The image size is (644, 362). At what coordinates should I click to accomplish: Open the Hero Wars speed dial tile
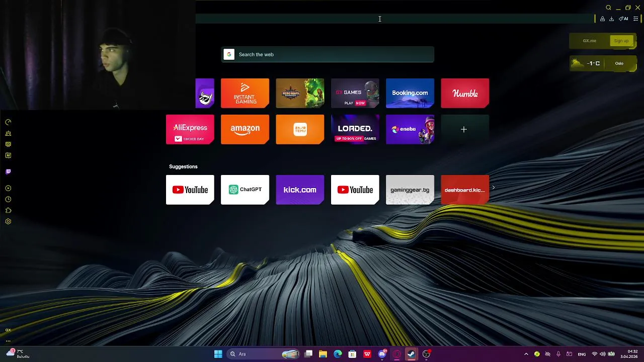coord(300,93)
